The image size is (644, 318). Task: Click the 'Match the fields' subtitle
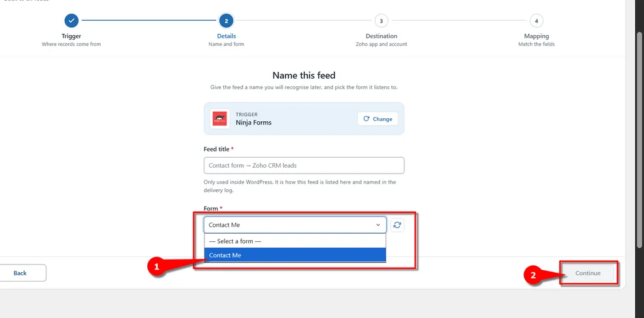(536, 45)
